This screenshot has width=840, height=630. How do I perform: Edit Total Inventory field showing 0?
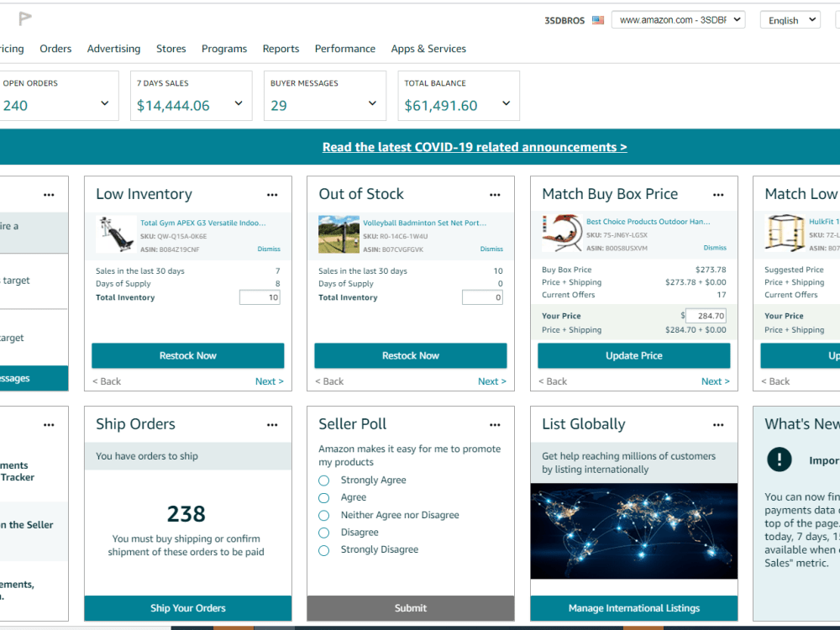(x=483, y=297)
